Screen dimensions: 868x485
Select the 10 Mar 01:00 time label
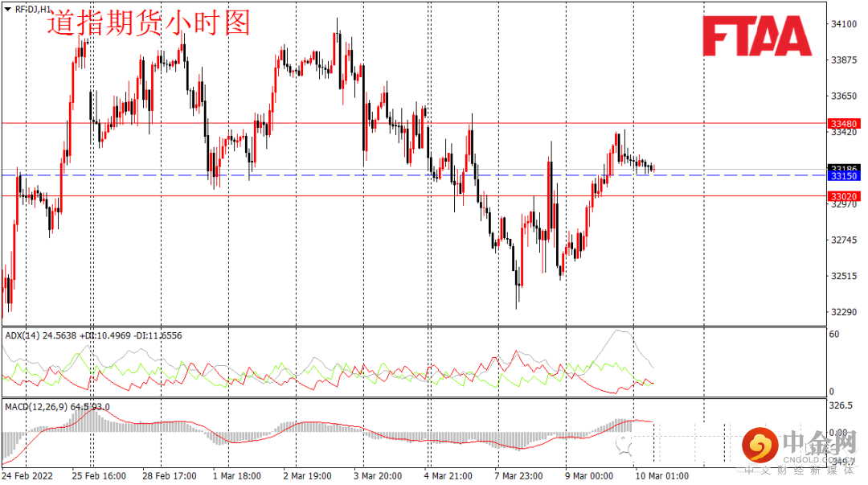point(662,475)
